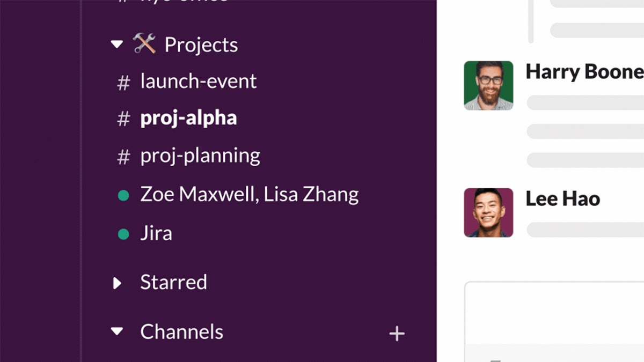Collapse the Channels section

[x=117, y=331]
